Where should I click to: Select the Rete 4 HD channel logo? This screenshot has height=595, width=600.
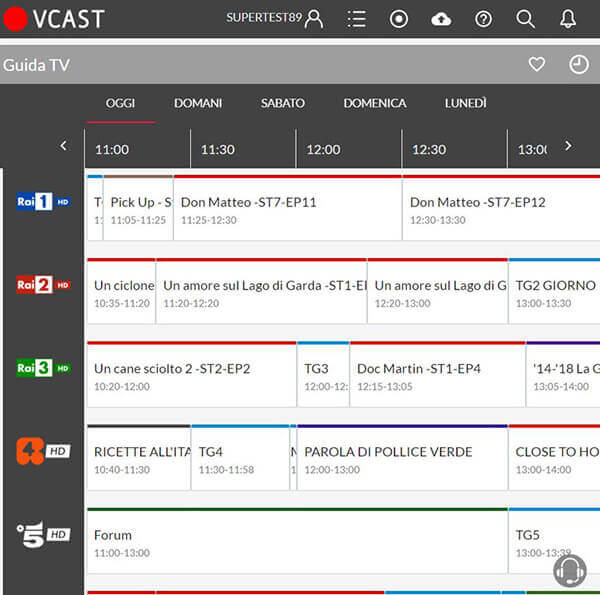click(43, 451)
